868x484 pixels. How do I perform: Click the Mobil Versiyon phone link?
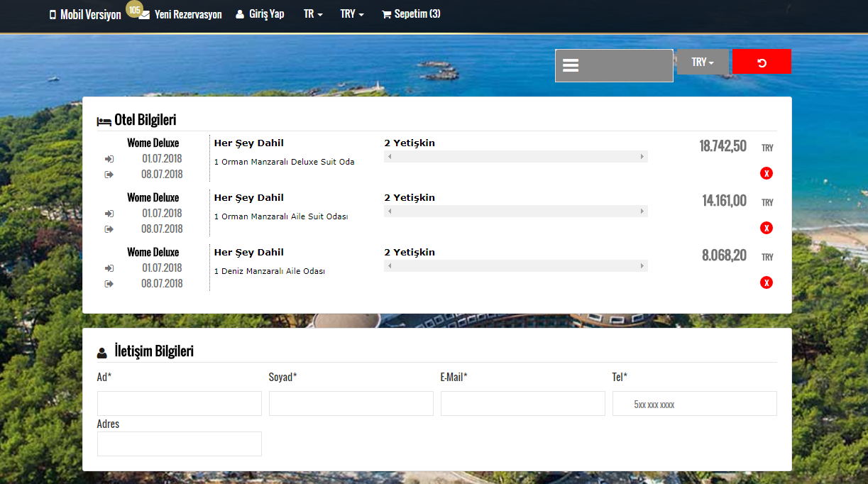pos(85,14)
